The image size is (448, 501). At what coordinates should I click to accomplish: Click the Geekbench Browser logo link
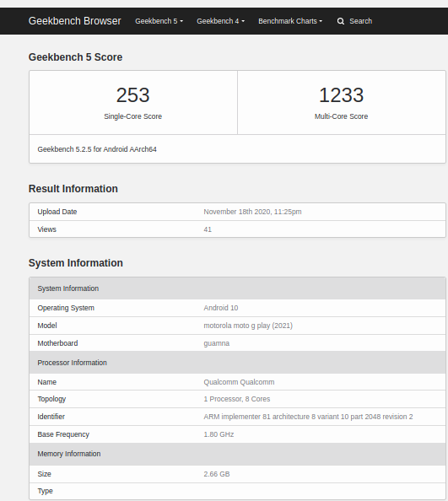(75, 21)
